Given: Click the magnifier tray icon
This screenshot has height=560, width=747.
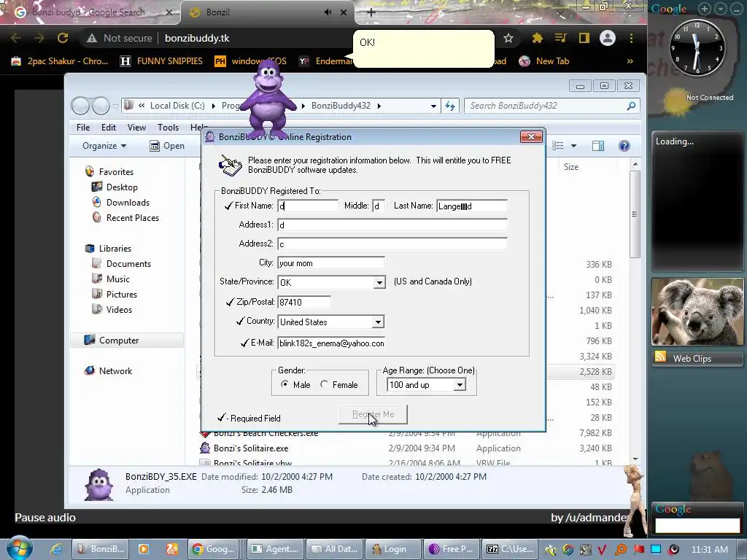Looking at the screenshot, I should pyautogui.click(x=621, y=549).
